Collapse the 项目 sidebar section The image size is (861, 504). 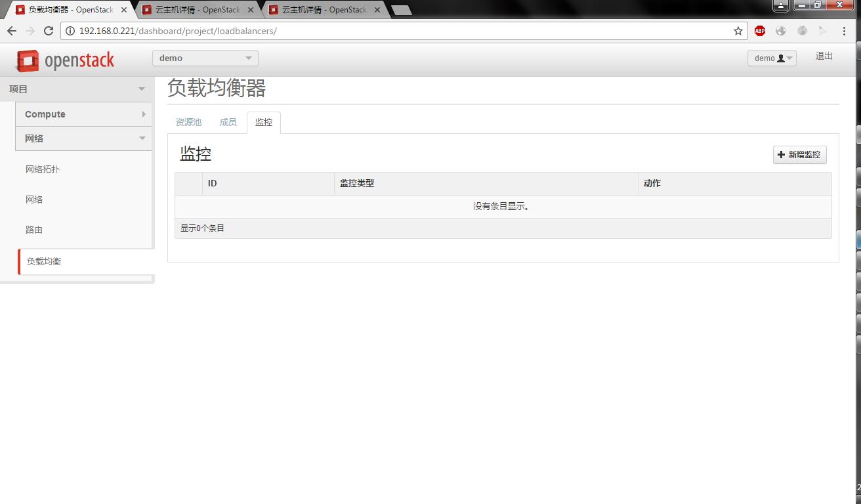click(x=77, y=89)
